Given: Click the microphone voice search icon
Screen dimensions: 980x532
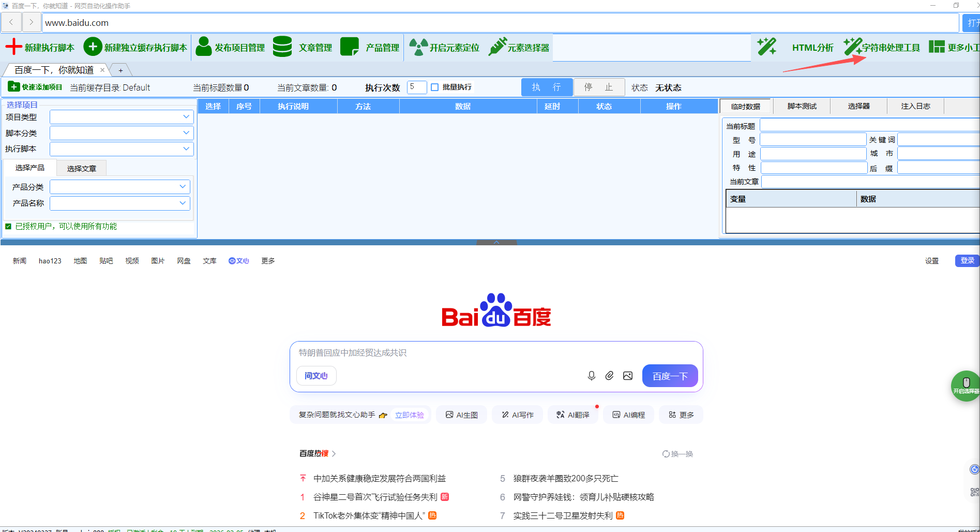Looking at the screenshot, I should tap(592, 376).
